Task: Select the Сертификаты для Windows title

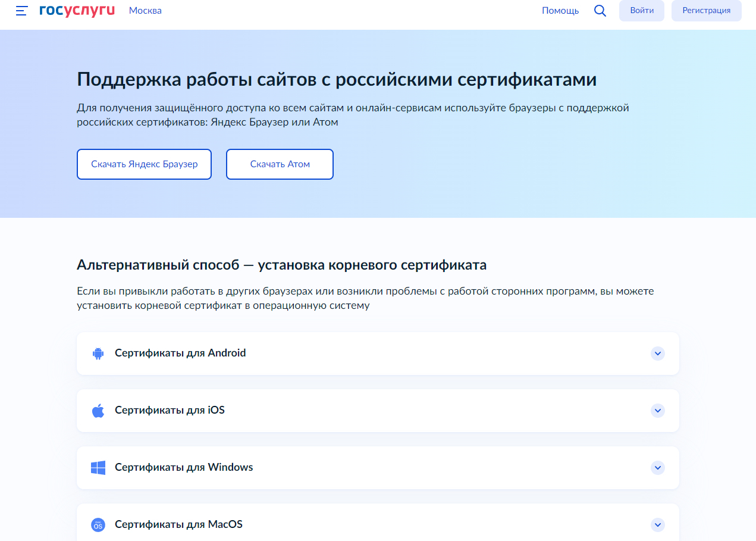Action: point(184,467)
